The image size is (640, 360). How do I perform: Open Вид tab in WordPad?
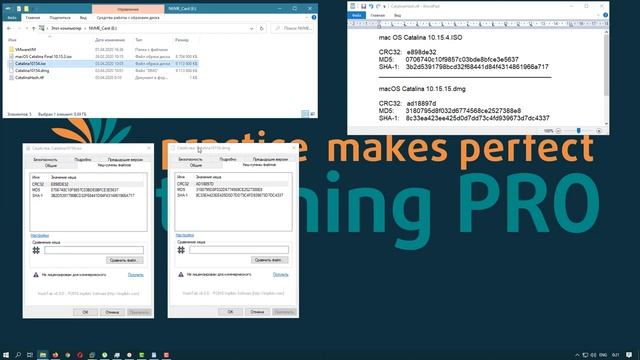(397, 15)
